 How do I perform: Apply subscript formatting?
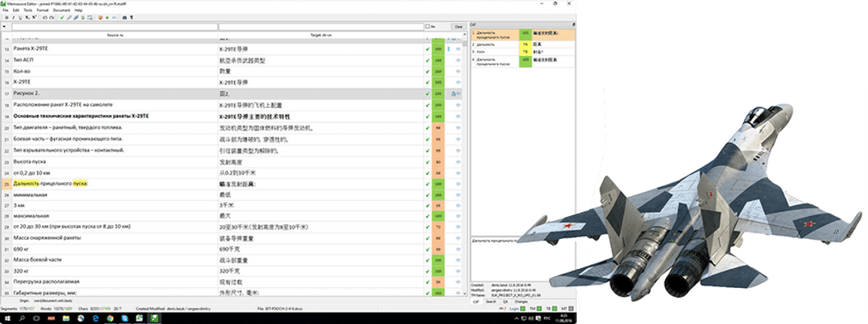(27, 17)
